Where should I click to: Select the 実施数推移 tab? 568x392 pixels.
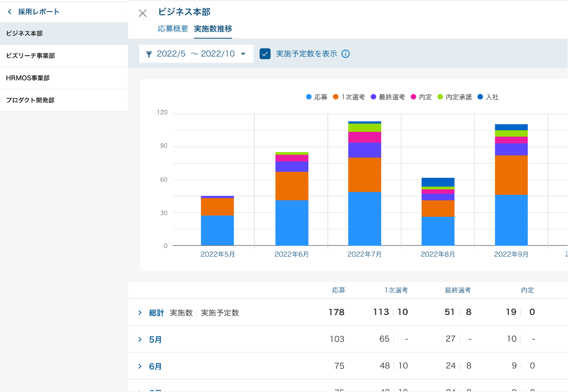(213, 29)
